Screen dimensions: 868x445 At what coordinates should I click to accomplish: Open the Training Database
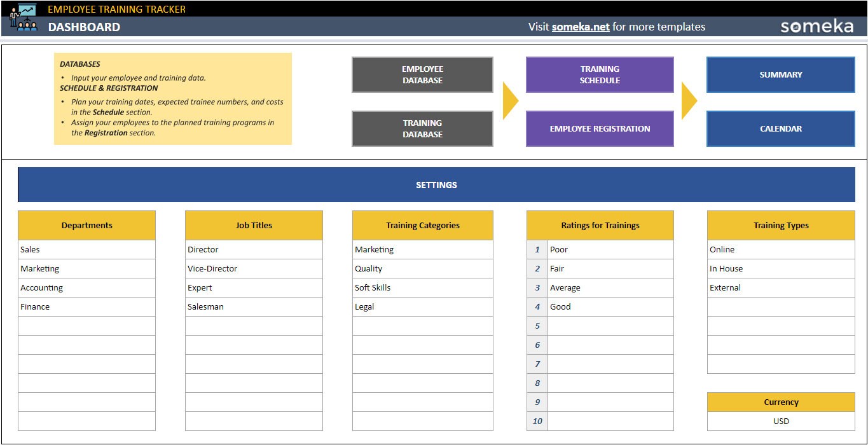pos(422,128)
